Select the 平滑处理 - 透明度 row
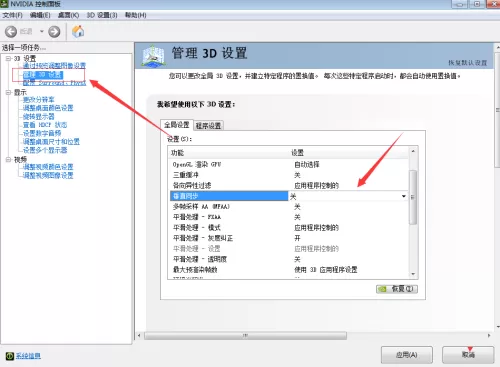The image size is (500, 367). tap(289, 259)
